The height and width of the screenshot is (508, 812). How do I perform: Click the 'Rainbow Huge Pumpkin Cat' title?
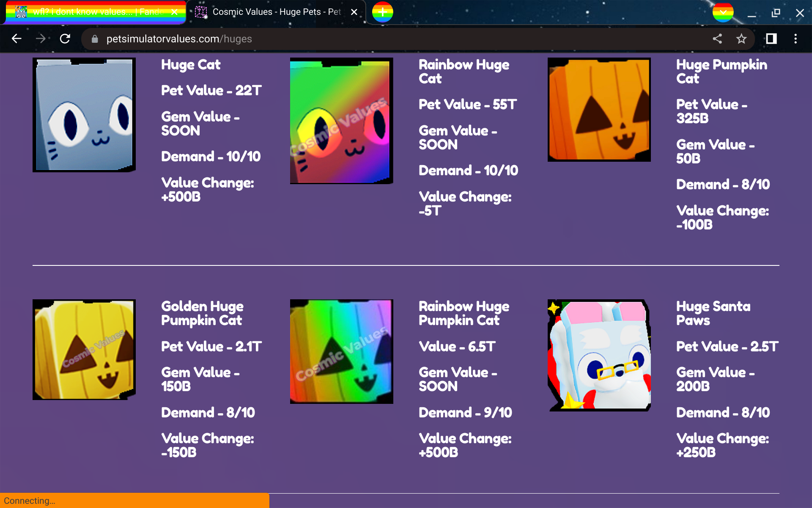click(x=464, y=313)
